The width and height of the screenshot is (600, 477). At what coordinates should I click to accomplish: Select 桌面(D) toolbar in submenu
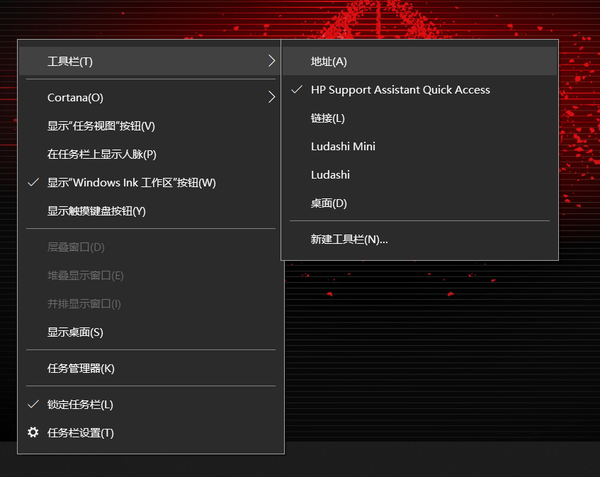click(329, 203)
